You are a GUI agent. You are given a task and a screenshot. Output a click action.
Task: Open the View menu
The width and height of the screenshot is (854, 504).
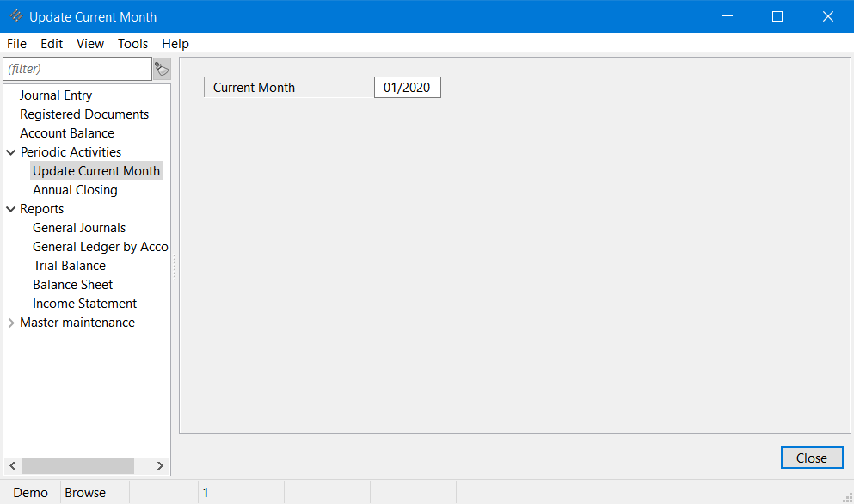[x=89, y=44]
